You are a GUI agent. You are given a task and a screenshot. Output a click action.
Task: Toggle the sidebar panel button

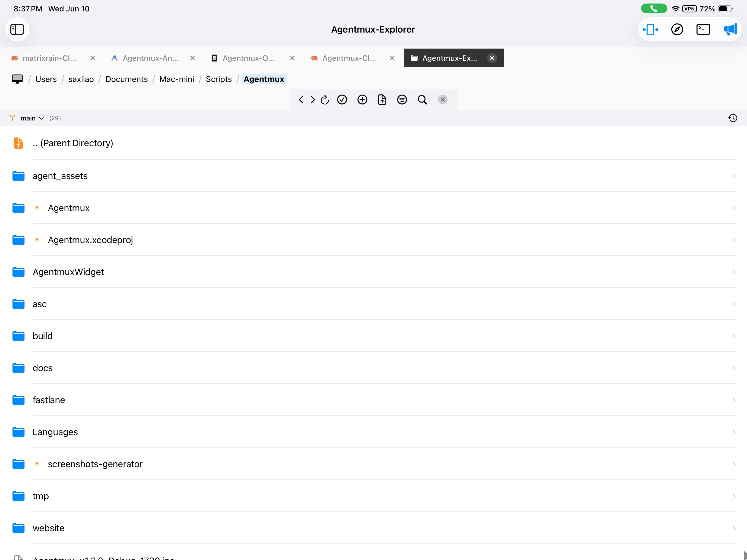coord(17,29)
